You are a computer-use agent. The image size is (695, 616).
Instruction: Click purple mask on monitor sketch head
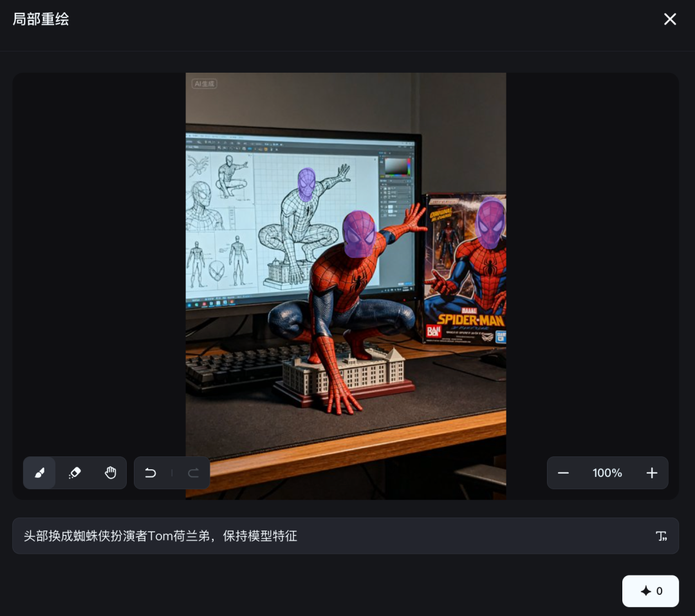[x=307, y=183]
